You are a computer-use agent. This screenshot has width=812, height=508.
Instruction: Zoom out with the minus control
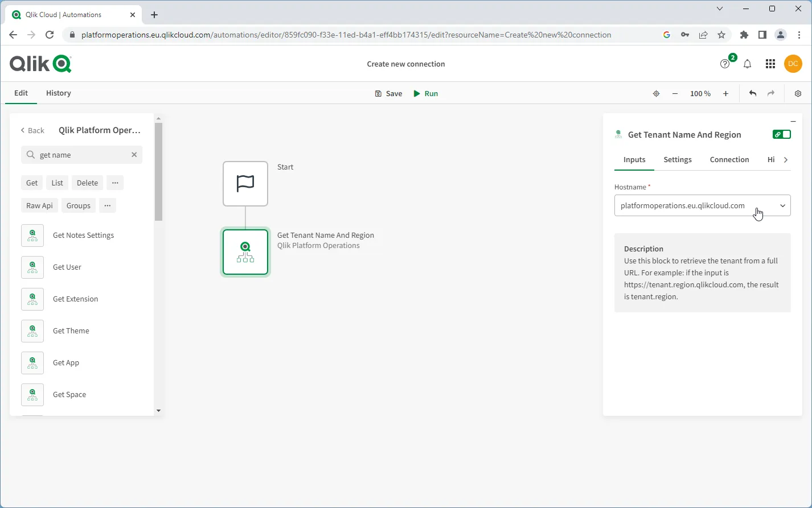tap(675, 93)
